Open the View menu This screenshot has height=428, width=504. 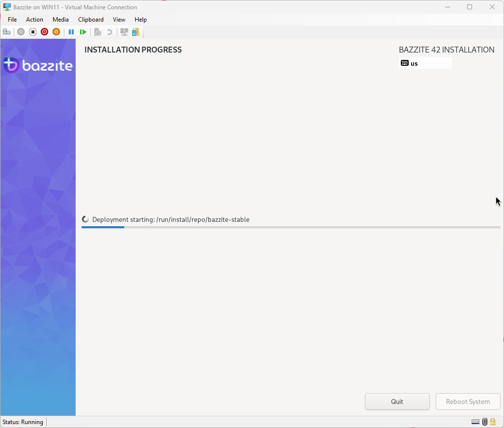click(119, 20)
